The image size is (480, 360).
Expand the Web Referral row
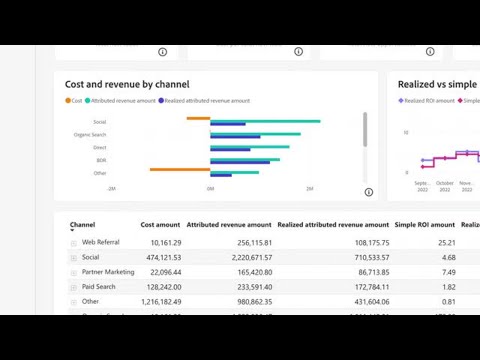74,243
